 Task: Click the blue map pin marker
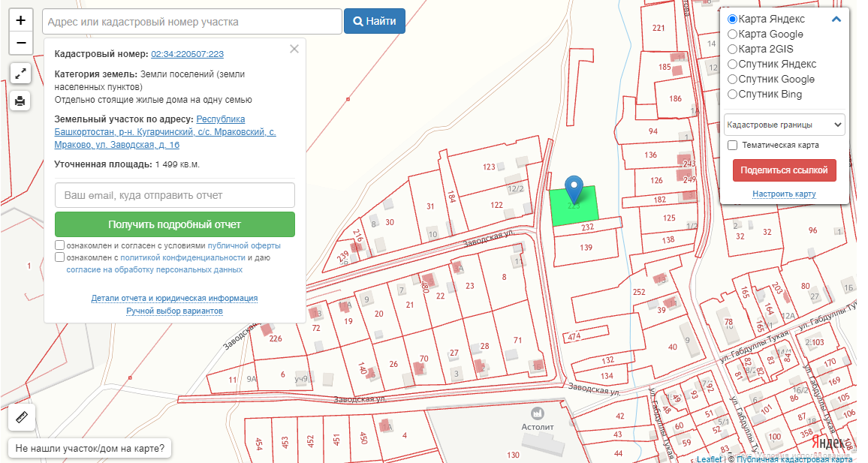pos(574,190)
